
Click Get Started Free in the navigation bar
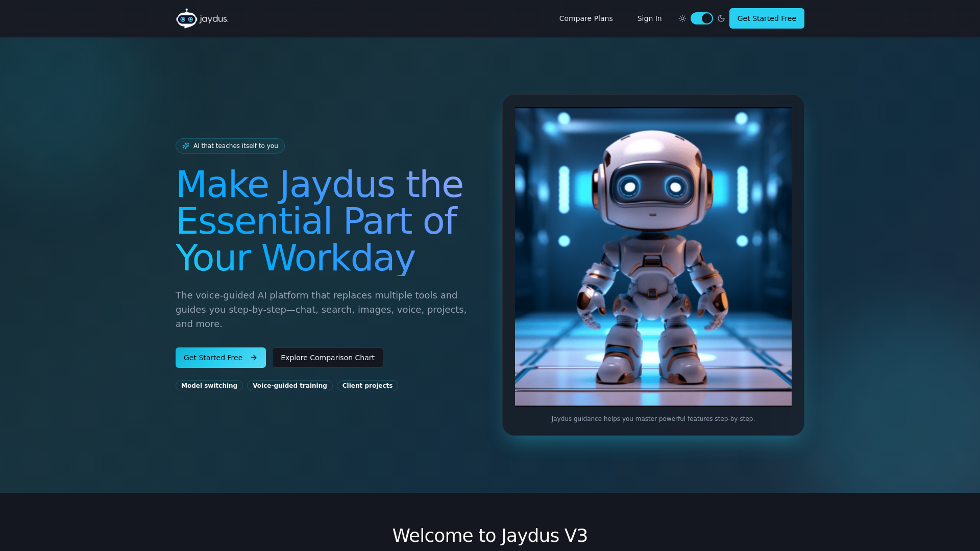pos(767,18)
